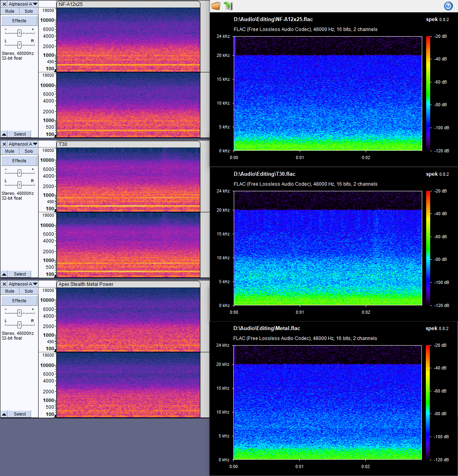Click the dB color scale beside Metal.flac
The width and height of the screenshot is (458, 476).
coord(428,402)
